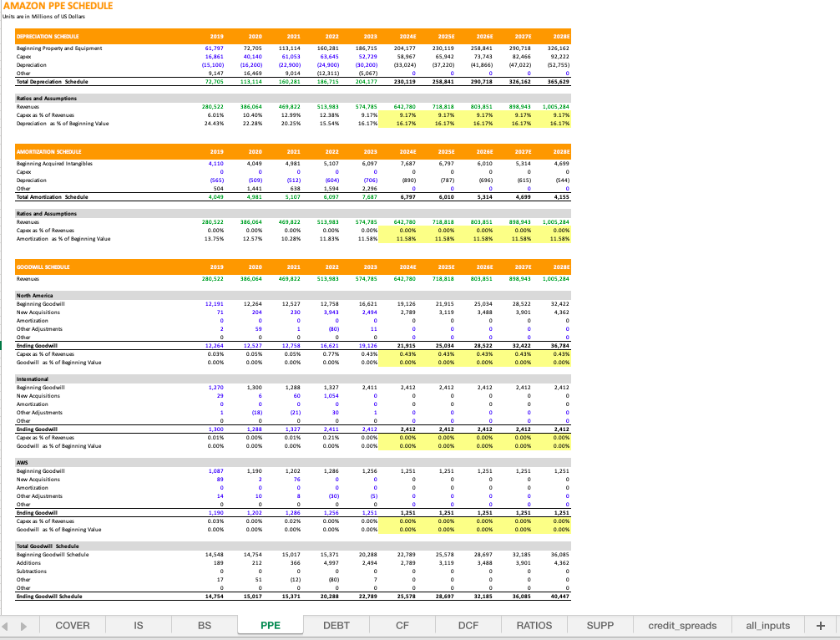840x640 pixels.
Task: Switch to the SUPP sheet tab
Action: click(600, 626)
